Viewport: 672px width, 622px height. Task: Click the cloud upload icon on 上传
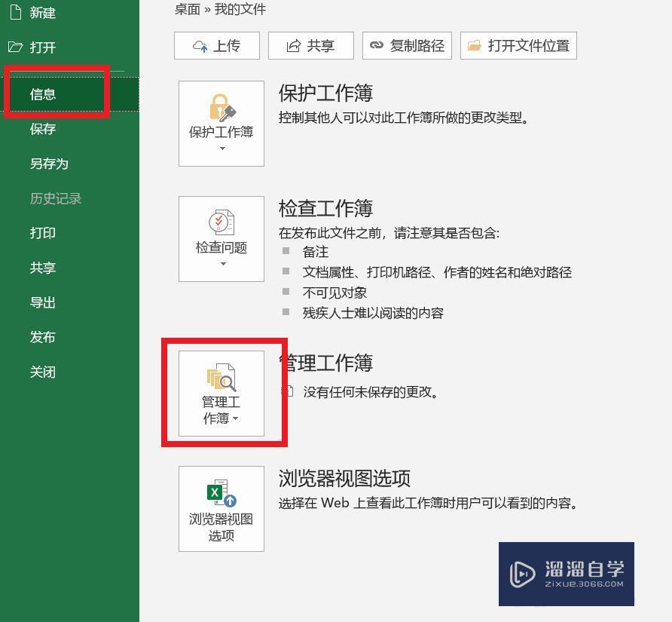click(200, 46)
